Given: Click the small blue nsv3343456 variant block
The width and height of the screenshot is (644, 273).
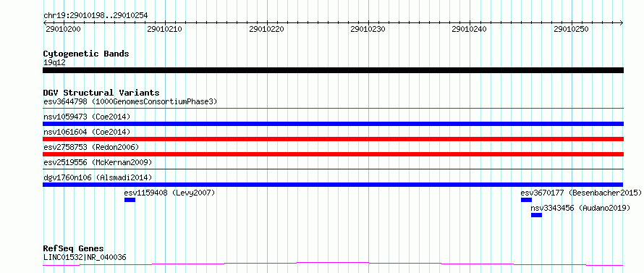Looking at the screenshot, I should tap(536, 215).
